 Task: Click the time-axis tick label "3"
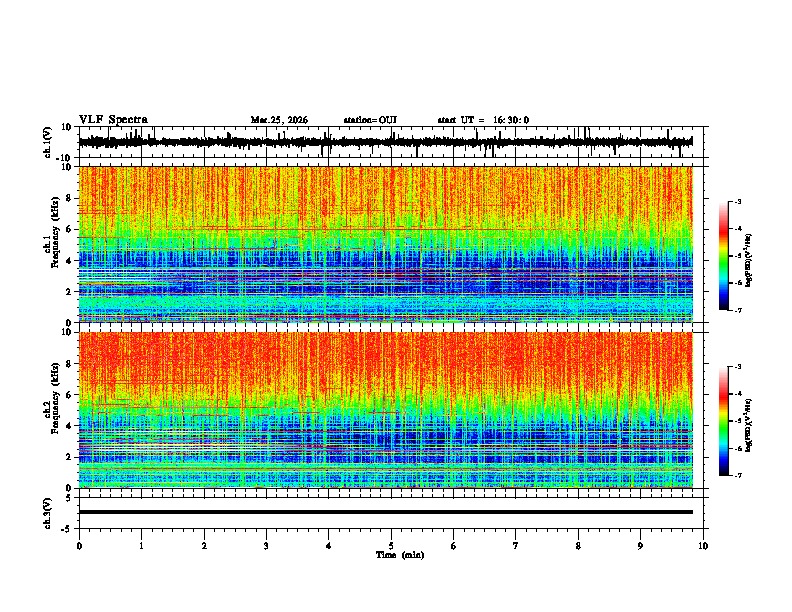point(266,546)
